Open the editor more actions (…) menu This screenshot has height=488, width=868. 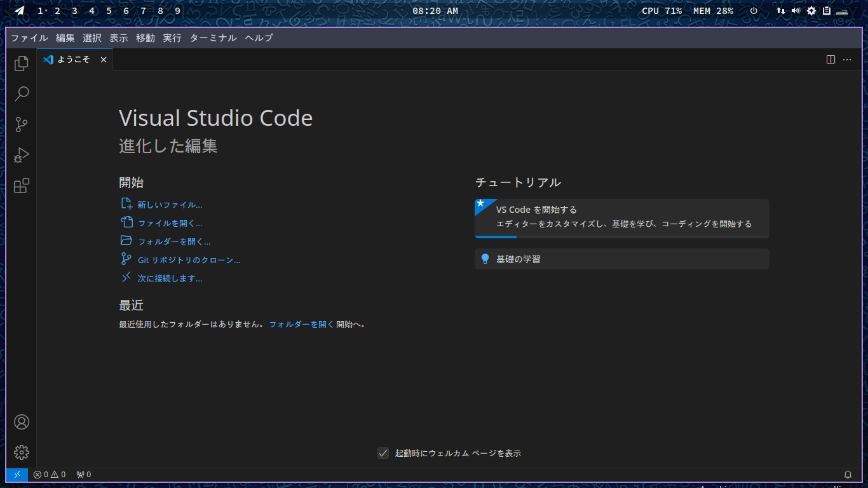click(x=847, y=60)
